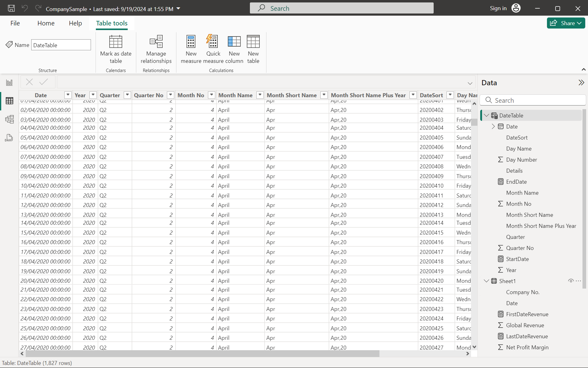Open DAX query view icon
The height and width of the screenshot is (368, 588).
click(9, 138)
